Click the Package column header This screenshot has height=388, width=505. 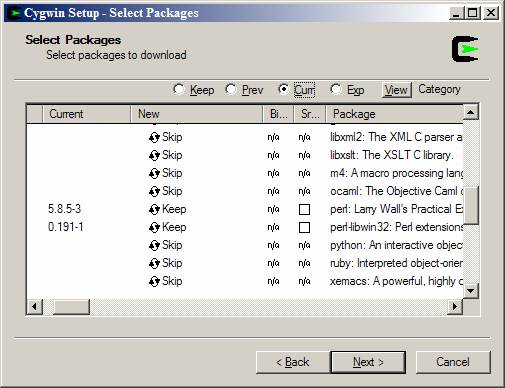tap(394, 114)
